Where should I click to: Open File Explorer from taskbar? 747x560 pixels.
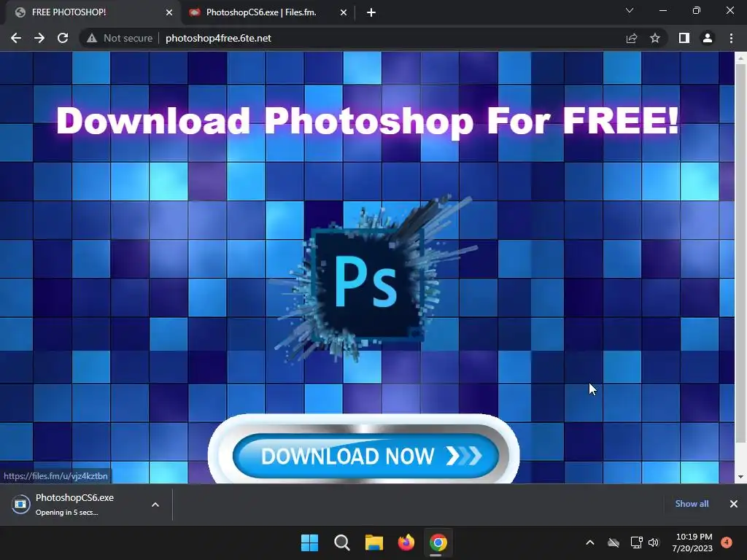374,542
